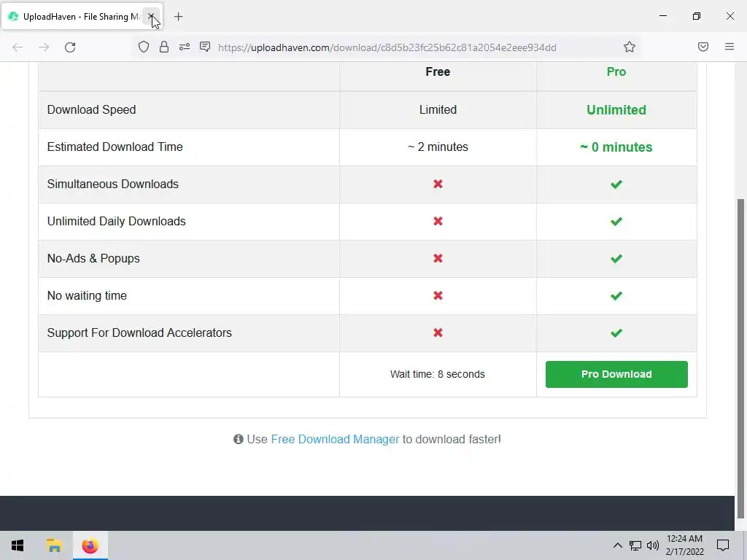Screen dimensions: 747x560
Task: Go back to the previous page
Action: coord(18,47)
